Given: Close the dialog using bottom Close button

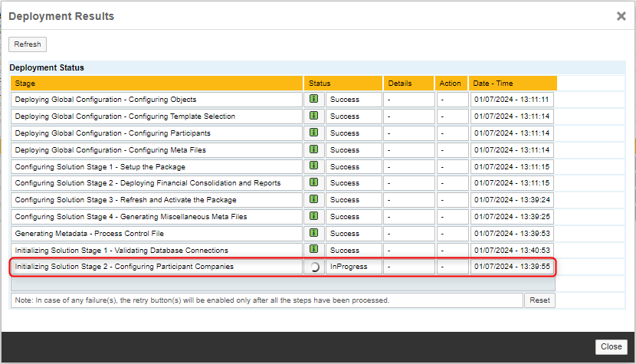Looking at the screenshot, I should (x=611, y=346).
